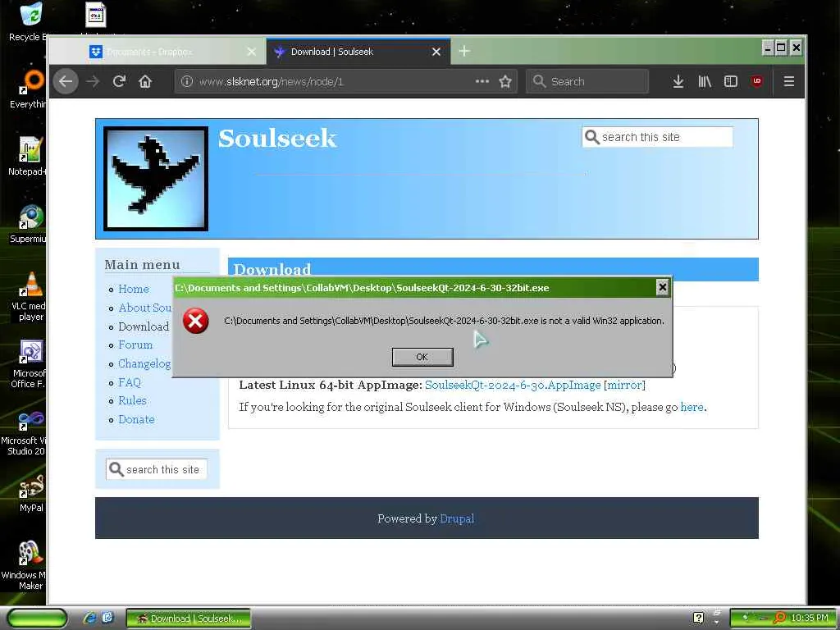Select the Download | Soulseek tab
Viewport: 840px width, 630px height.
(x=358, y=52)
